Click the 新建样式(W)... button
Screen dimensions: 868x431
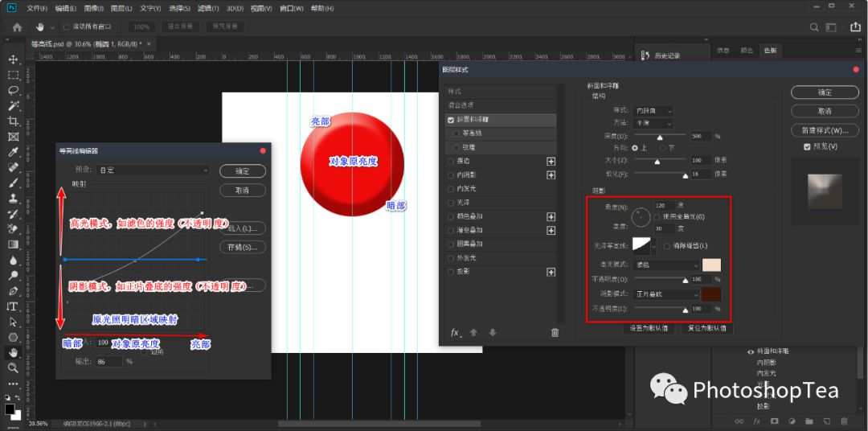tap(825, 131)
